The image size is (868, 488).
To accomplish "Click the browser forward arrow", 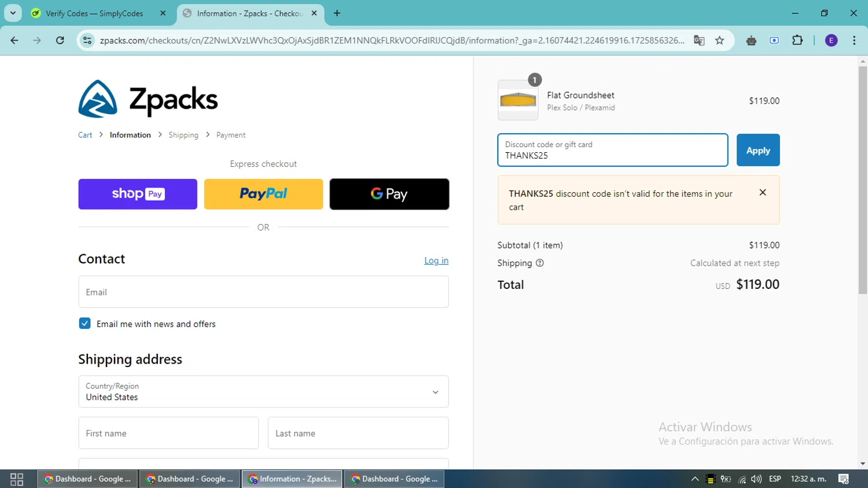I will click(37, 41).
